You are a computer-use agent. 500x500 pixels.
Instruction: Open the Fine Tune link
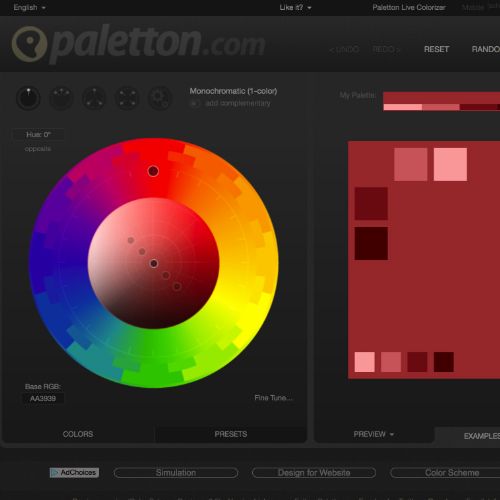tap(273, 398)
